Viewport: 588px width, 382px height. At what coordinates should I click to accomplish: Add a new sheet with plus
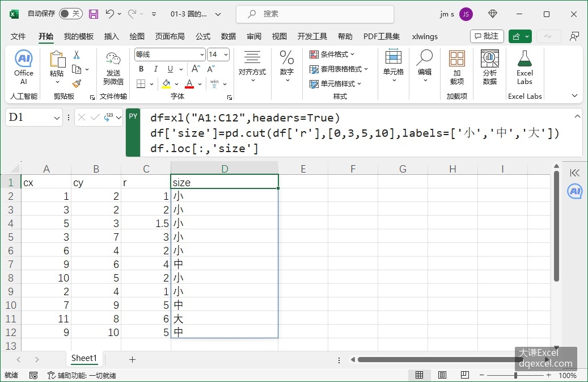point(132,359)
